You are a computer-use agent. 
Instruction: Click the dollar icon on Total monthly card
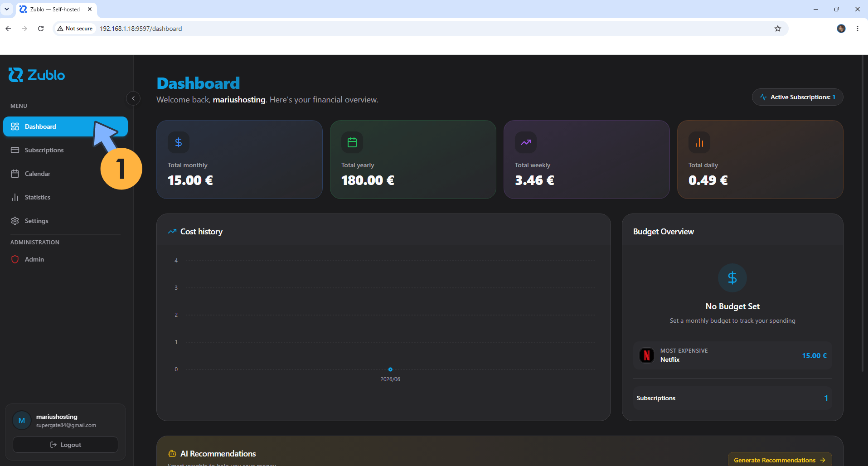[179, 142]
